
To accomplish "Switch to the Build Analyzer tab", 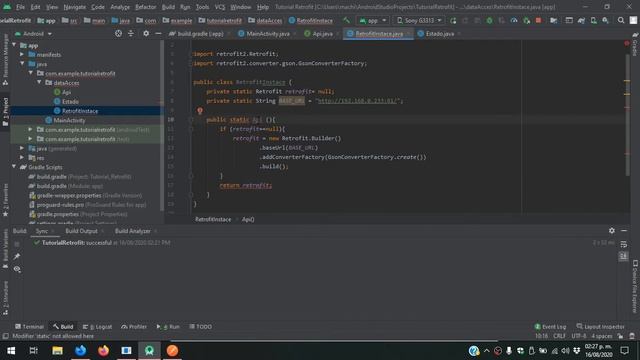I will click(x=132, y=231).
